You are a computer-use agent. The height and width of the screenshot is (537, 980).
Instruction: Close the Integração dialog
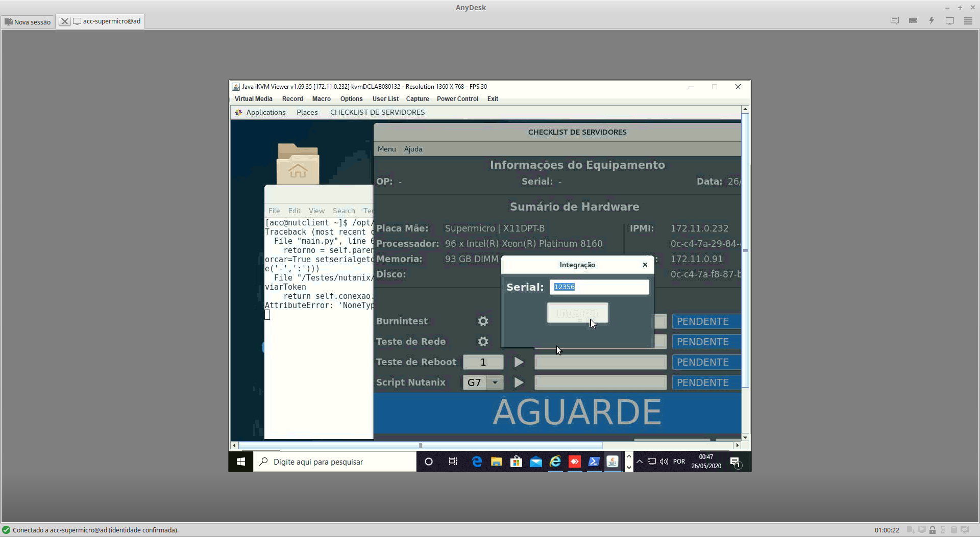645,265
